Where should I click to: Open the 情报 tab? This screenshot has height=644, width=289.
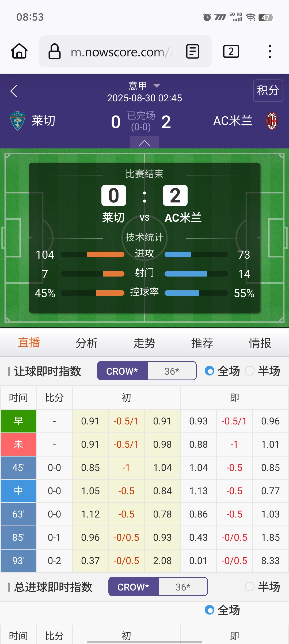[260, 343]
